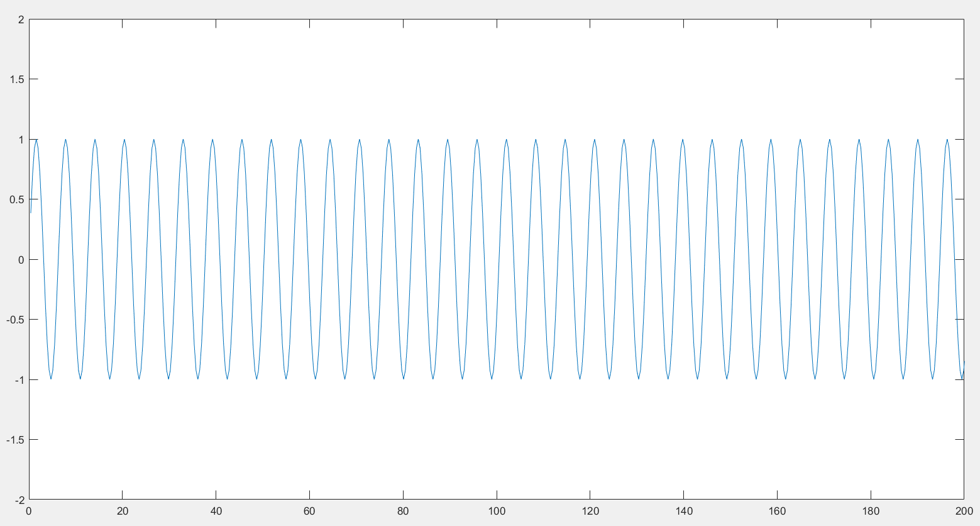
Task: Click the y-axis tick label -2
Action: [19, 500]
